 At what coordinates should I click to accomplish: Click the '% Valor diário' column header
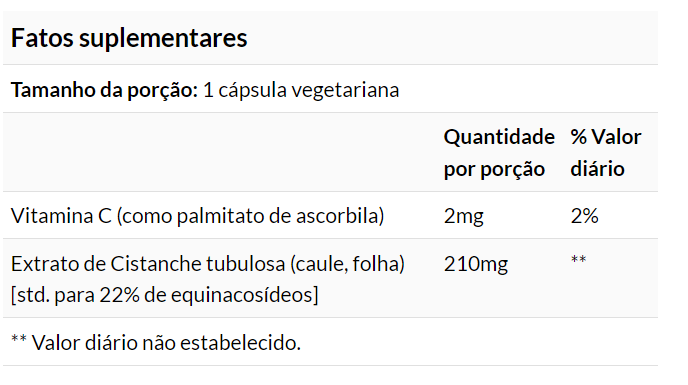[606, 153]
